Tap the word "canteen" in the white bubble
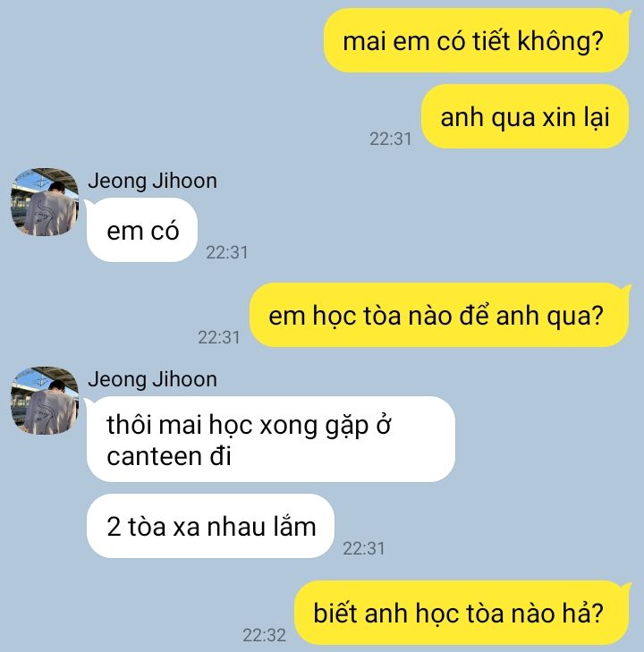Image resolution: width=644 pixels, height=652 pixels. coord(154,456)
